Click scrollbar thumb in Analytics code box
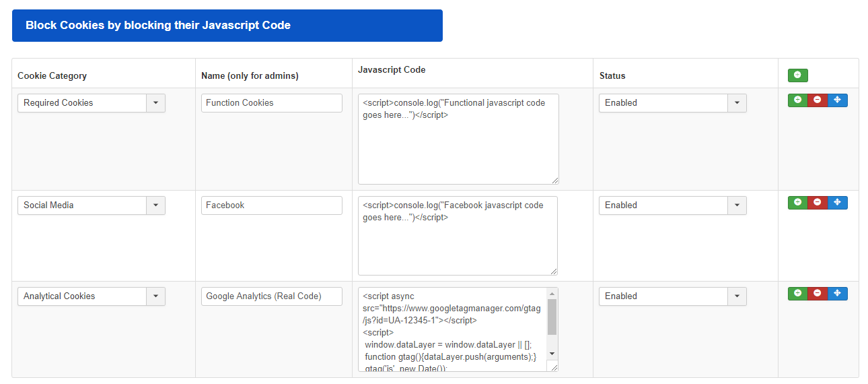The image size is (868, 384). pyautogui.click(x=552, y=317)
